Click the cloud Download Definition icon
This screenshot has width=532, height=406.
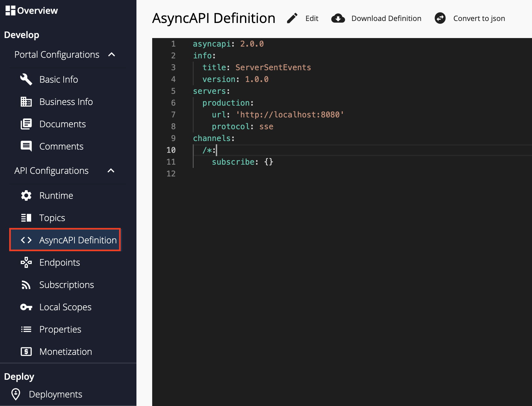pyautogui.click(x=338, y=18)
